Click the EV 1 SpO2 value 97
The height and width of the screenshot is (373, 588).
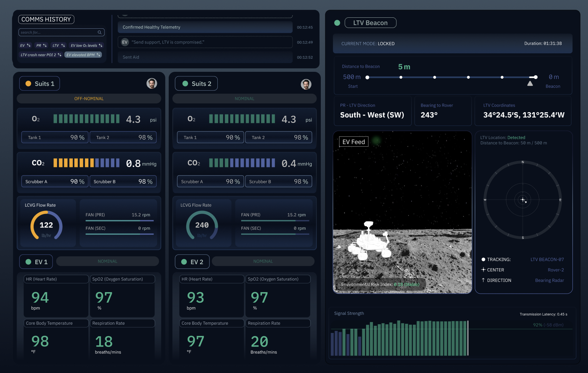104,297
